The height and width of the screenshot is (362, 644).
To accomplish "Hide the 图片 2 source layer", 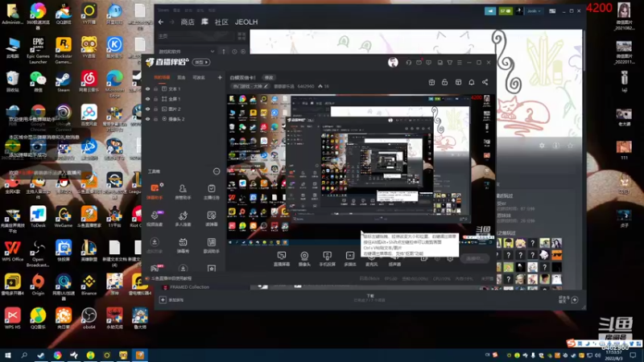I will pos(148,109).
